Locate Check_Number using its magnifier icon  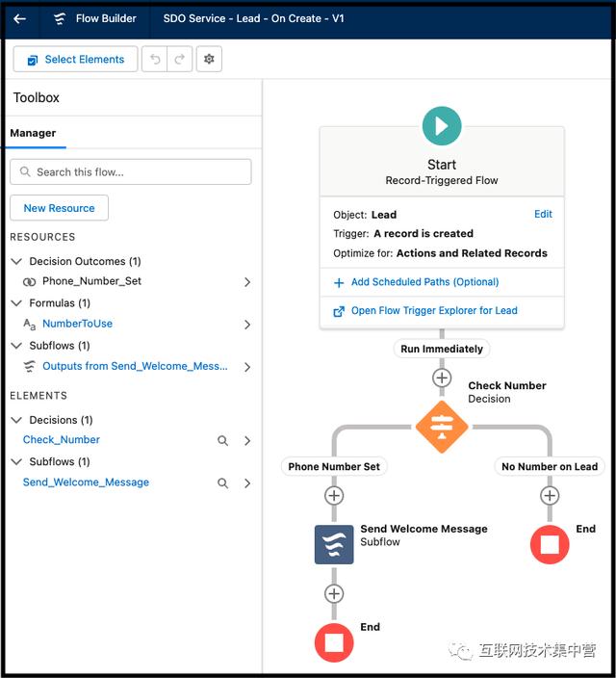coord(222,441)
